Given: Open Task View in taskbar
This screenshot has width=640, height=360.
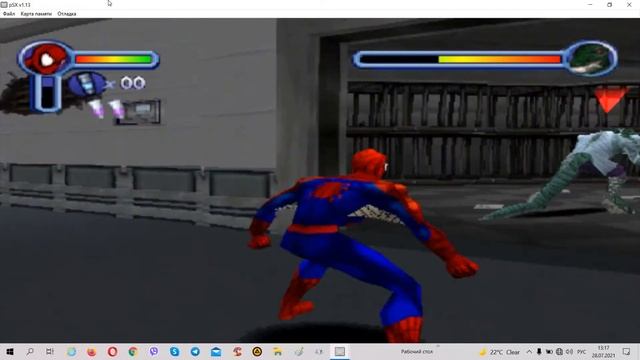Looking at the screenshot, I should point(50,351).
